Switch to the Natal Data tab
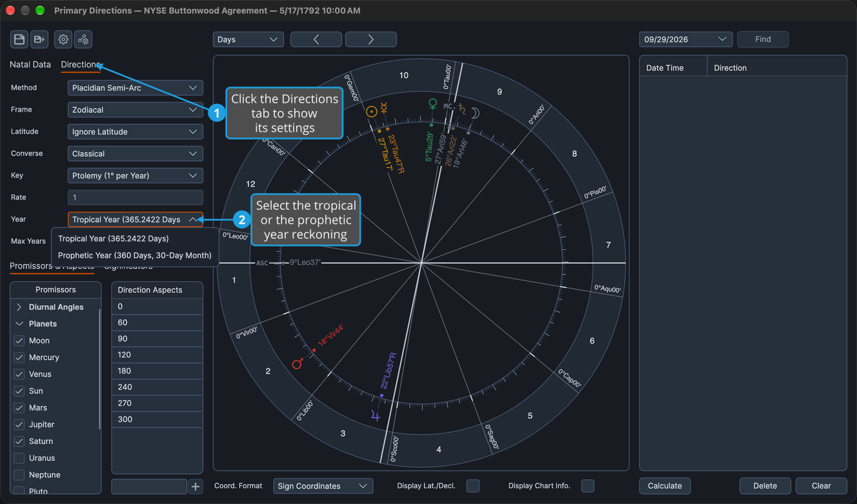 click(x=30, y=65)
